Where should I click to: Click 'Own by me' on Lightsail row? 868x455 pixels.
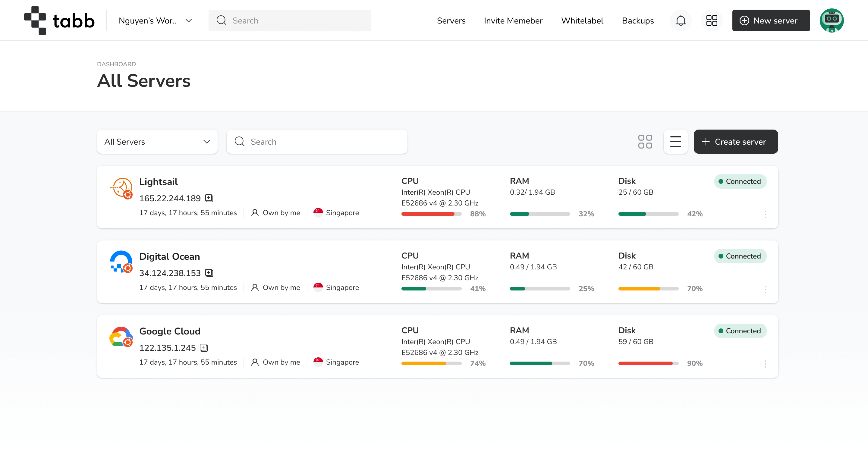click(x=281, y=213)
